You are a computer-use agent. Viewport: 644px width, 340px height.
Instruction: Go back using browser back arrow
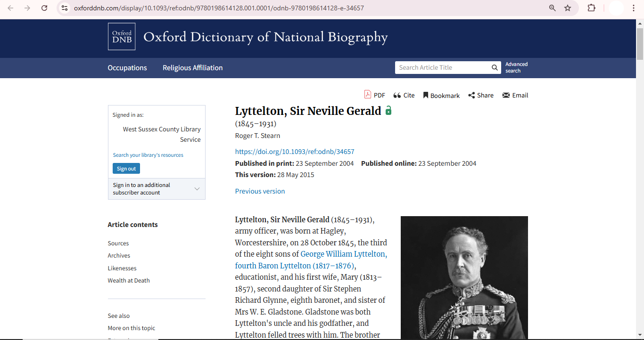click(10, 8)
